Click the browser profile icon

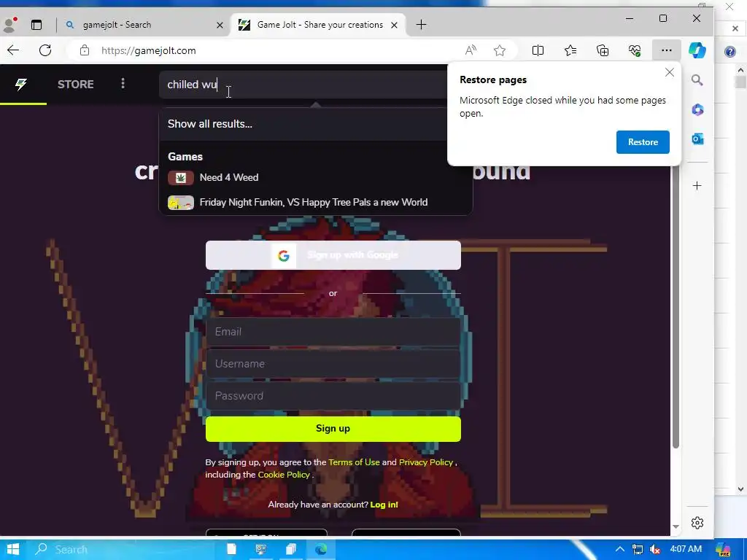9,24
